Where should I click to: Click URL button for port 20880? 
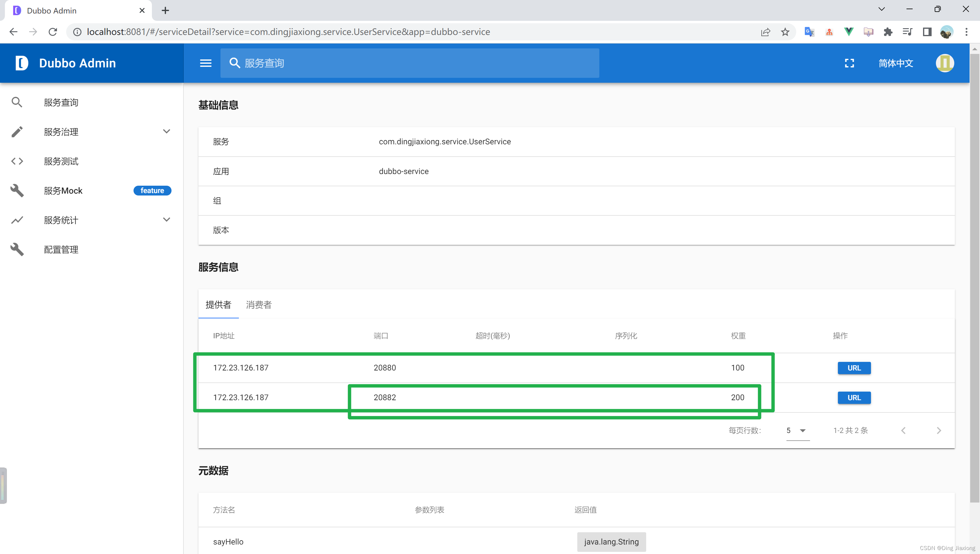tap(854, 367)
